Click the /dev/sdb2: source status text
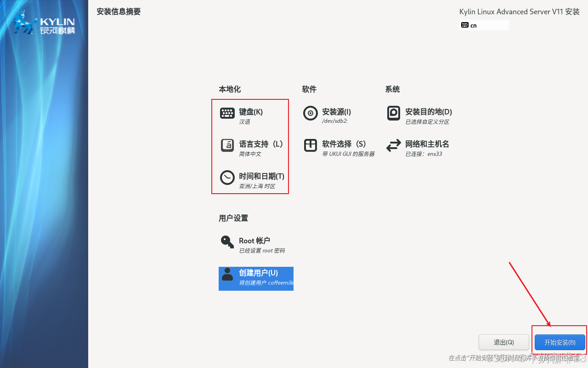 pyautogui.click(x=335, y=122)
